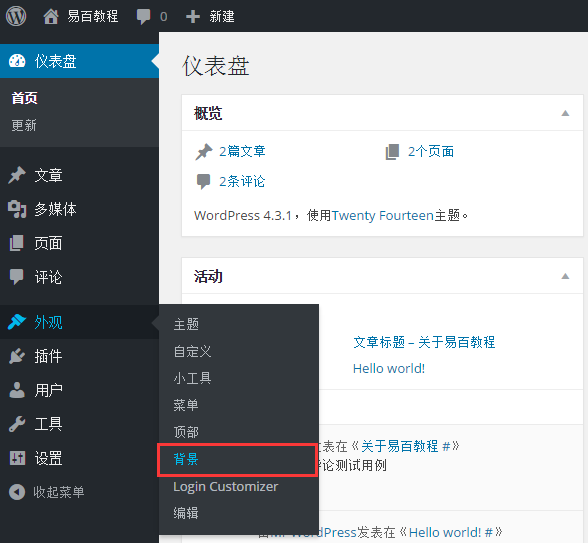The width and height of the screenshot is (588, 543).
Task: Click the pages icon beside 2个页面
Action: (x=392, y=152)
